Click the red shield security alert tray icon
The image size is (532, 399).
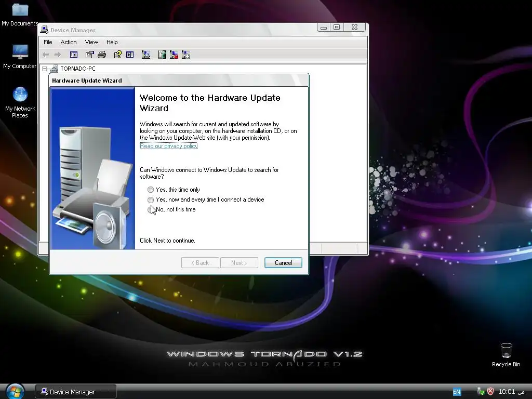coord(490,392)
